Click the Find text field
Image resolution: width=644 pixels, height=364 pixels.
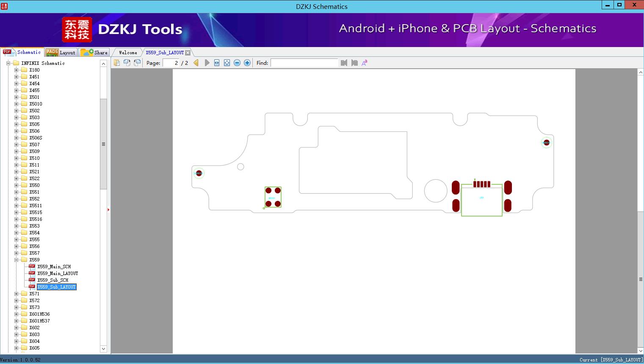pyautogui.click(x=304, y=63)
